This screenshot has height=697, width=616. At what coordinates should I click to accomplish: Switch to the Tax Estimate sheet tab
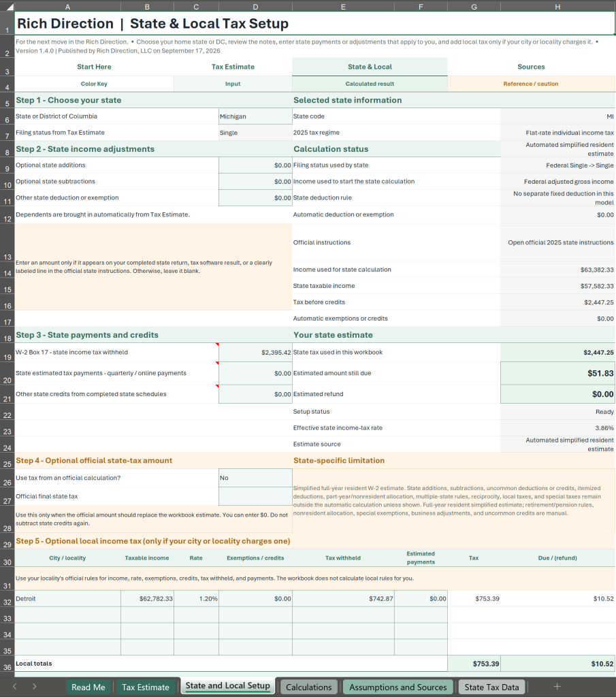(x=146, y=687)
